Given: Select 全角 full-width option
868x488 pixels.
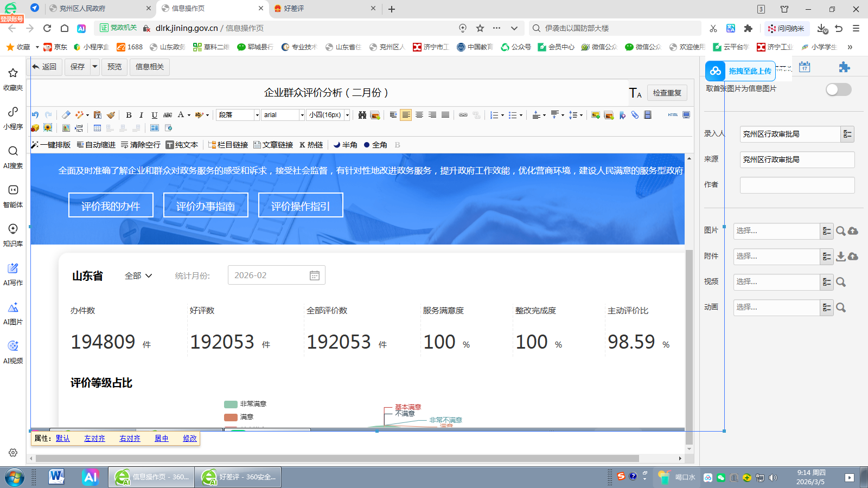Looking at the screenshot, I should click(375, 145).
